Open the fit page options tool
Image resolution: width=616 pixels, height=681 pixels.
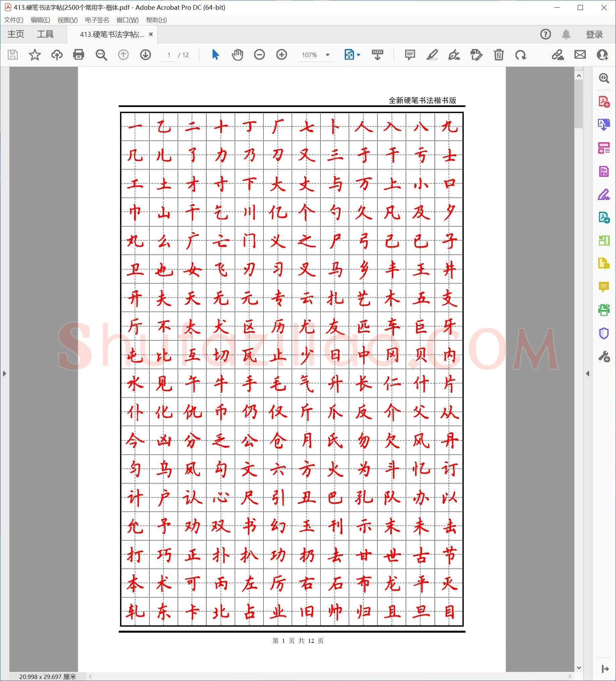tap(349, 55)
